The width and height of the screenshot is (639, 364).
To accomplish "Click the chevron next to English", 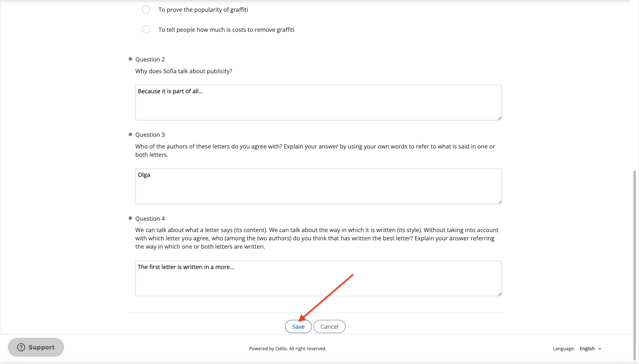I will tap(600, 349).
